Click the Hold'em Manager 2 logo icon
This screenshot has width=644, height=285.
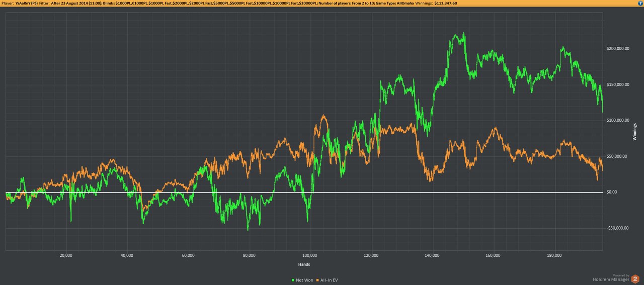(635, 278)
